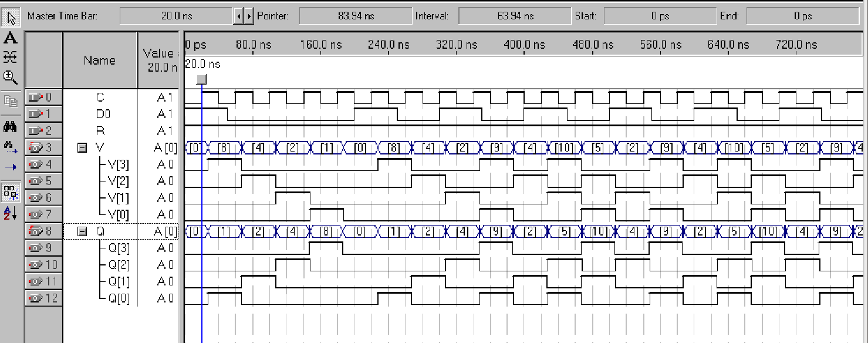Click the A-Z Sort icon

click(11, 212)
